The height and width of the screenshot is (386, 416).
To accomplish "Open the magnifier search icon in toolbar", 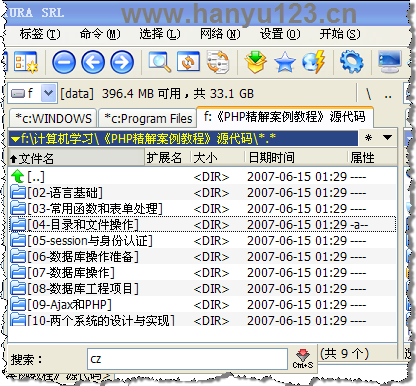I will (x=160, y=62).
